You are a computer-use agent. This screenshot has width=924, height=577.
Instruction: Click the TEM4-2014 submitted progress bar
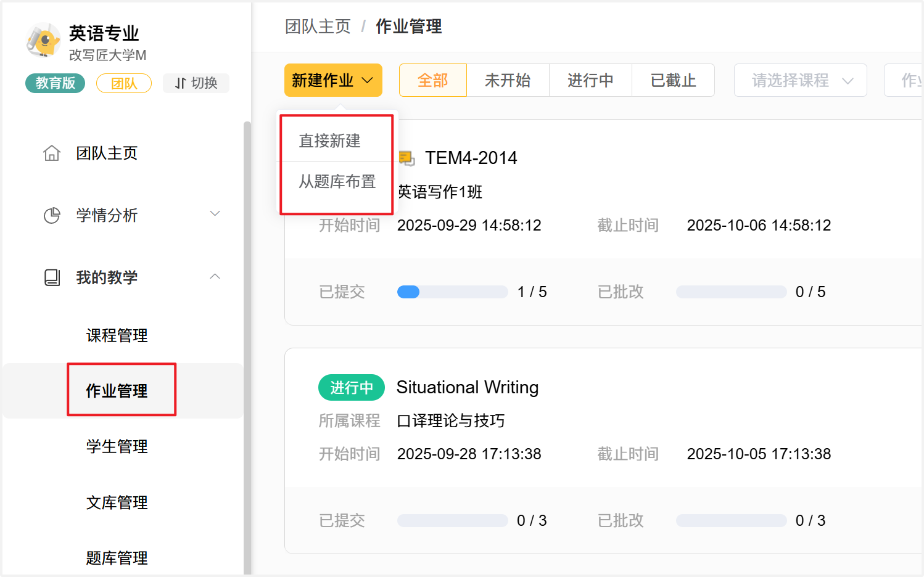452,292
